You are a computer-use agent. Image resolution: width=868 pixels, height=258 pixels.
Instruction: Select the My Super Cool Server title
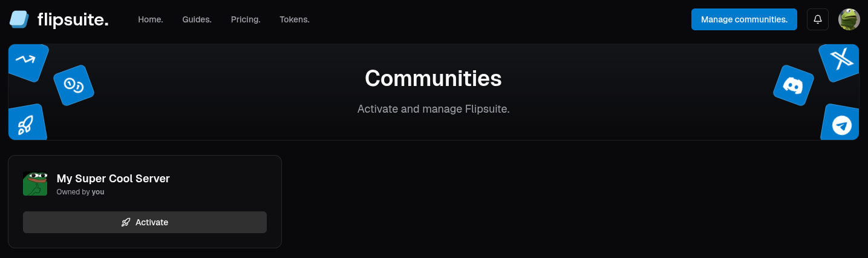tap(113, 179)
